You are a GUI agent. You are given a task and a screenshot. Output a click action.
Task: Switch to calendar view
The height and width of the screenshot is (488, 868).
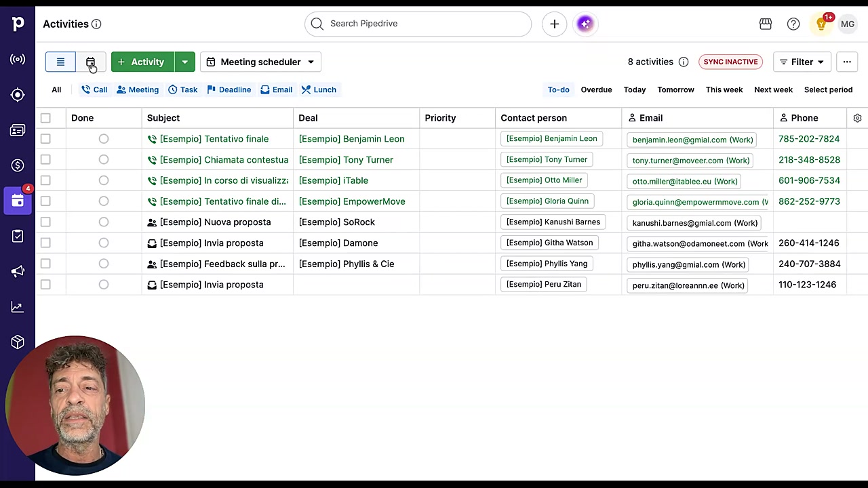coord(90,62)
